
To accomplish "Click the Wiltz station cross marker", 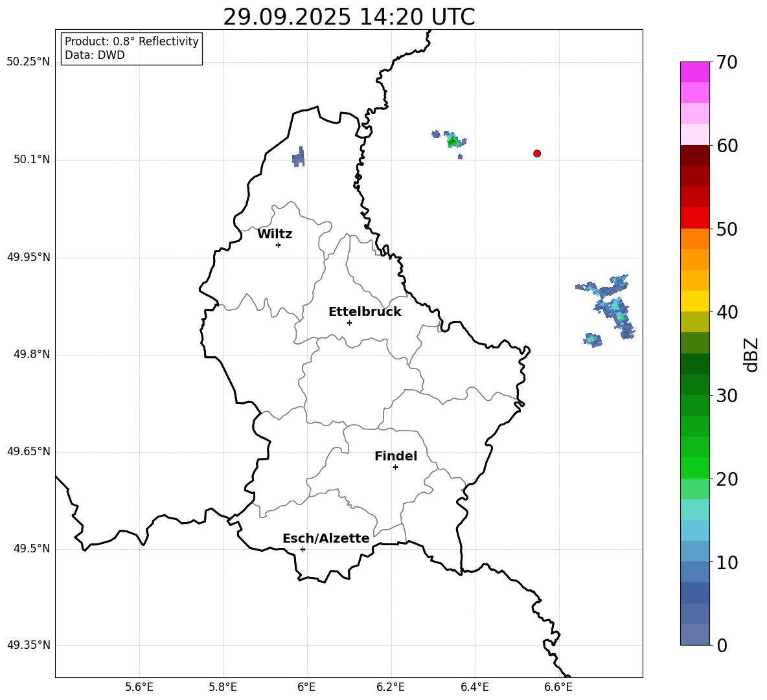I will pyautogui.click(x=278, y=245).
